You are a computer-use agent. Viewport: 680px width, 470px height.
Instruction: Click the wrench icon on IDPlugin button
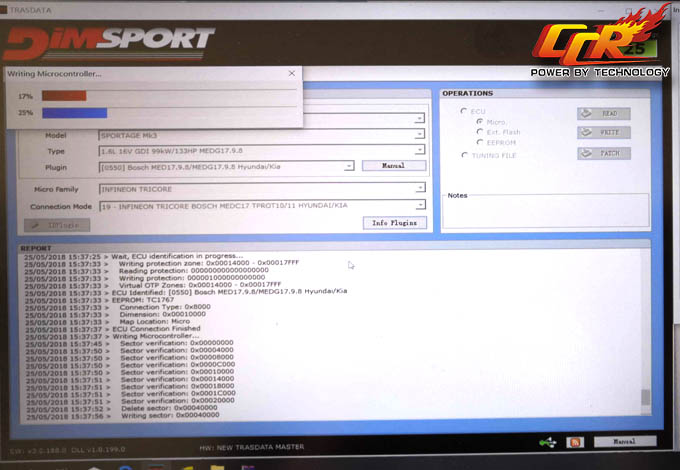click(x=36, y=225)
